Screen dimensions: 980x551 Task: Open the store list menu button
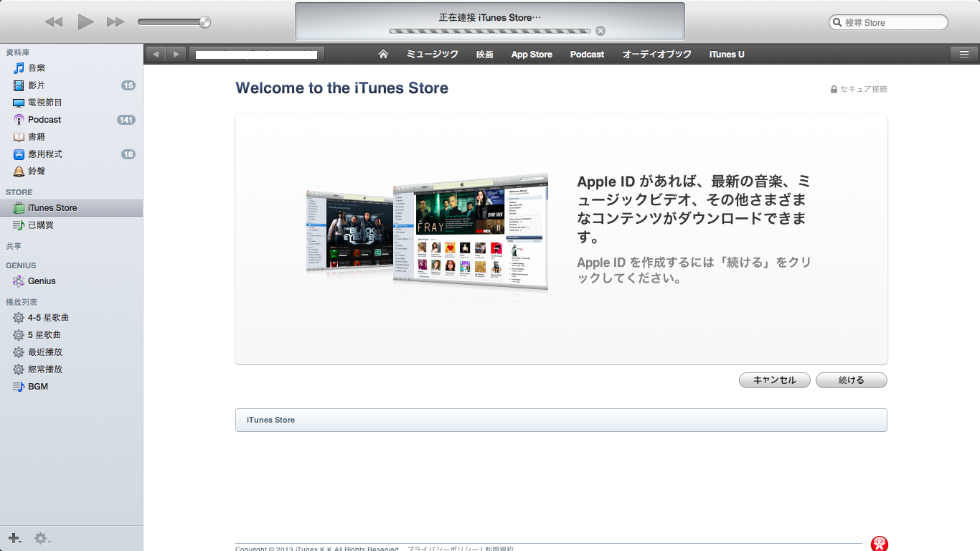coord(963,55)
